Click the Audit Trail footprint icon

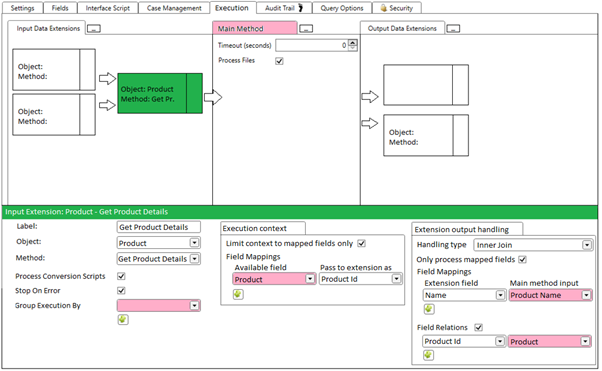pyautogui.click(x=301, y=8)
